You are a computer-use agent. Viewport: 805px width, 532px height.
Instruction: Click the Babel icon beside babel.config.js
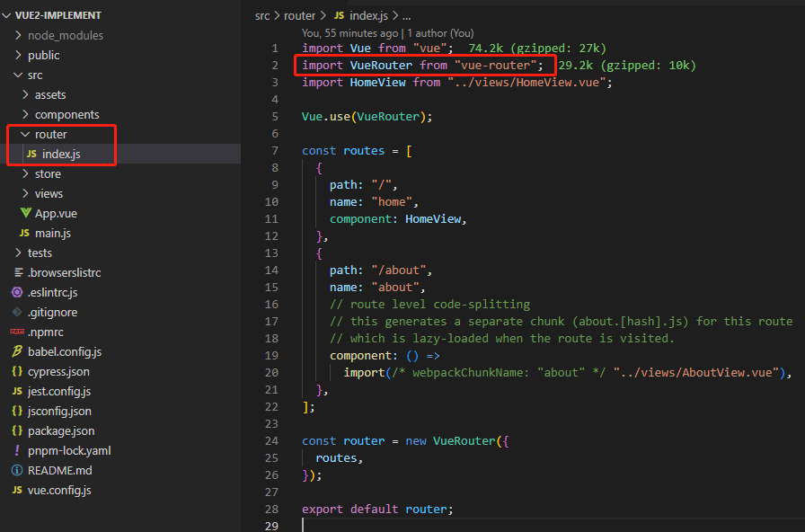[17, 351]
